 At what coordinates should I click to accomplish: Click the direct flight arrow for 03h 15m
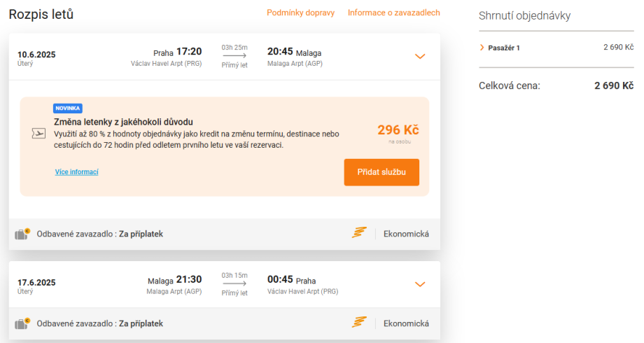pyautogui.click(x=234, y=284)
